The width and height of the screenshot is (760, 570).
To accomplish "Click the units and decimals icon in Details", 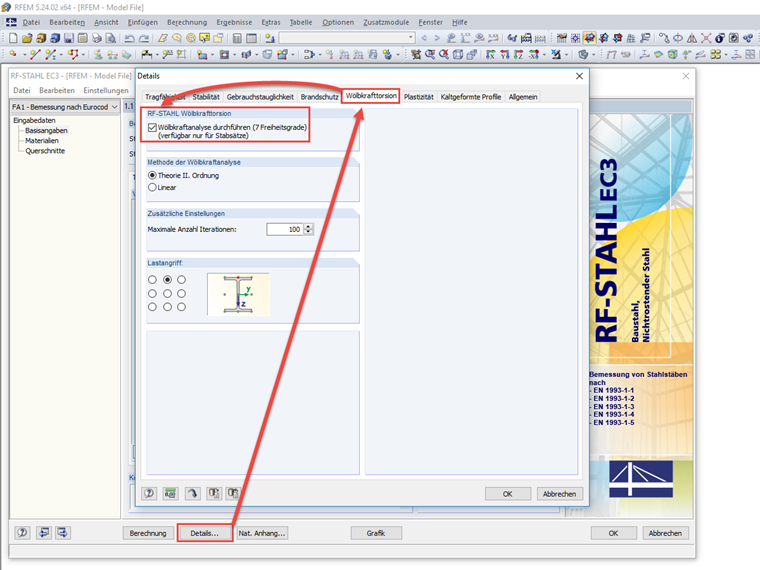I will tap(170, 493).
